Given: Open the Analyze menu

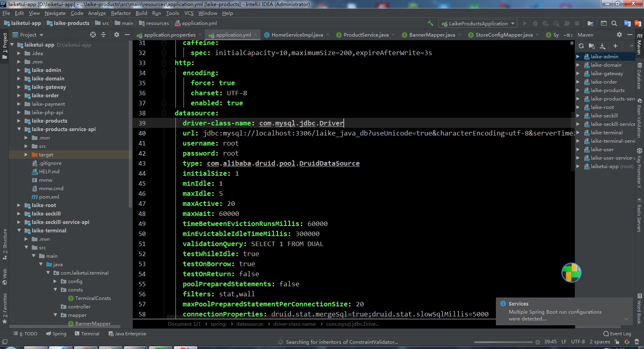Looking at the screenshot, I should (x=97, y=13).
